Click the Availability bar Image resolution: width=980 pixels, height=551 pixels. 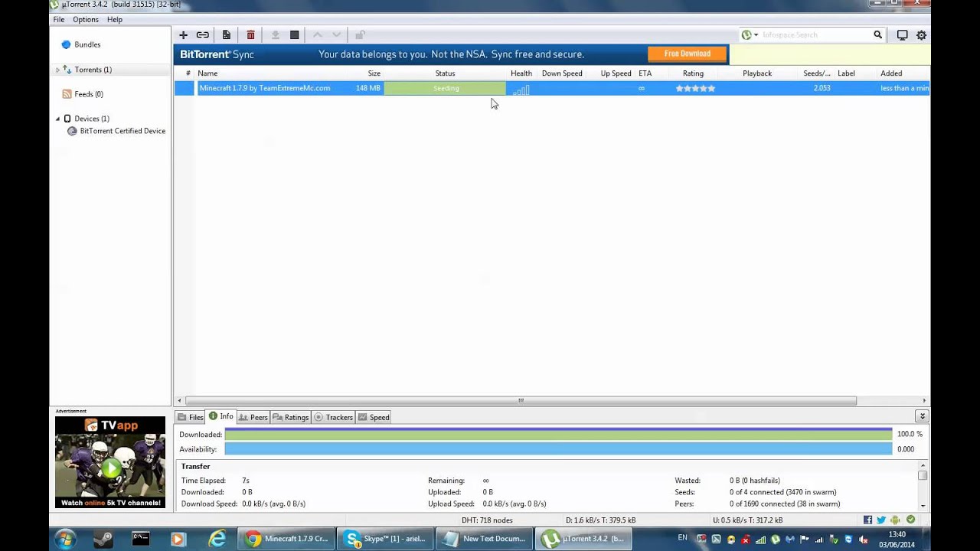(x=558, y=449)
